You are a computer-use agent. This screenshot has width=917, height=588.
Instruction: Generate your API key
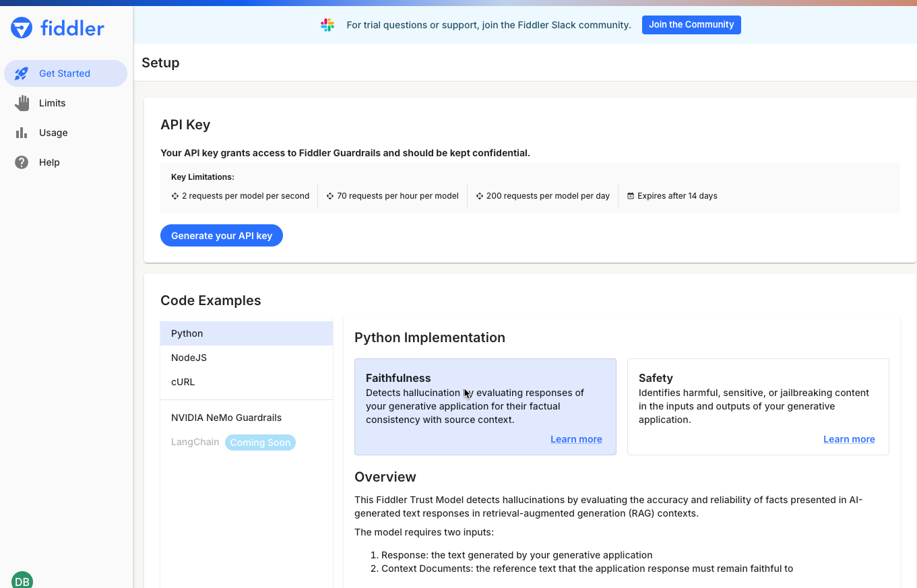tap(221, 236)
